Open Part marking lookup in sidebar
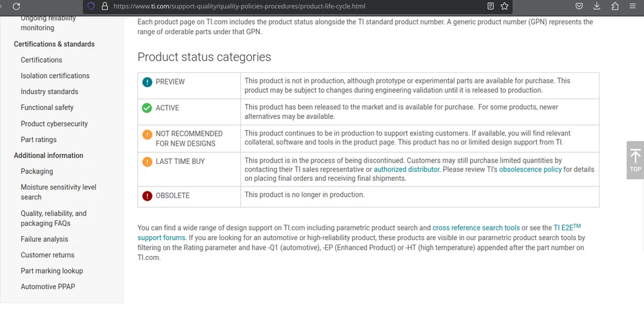The image size is (644, 311). 52,271
